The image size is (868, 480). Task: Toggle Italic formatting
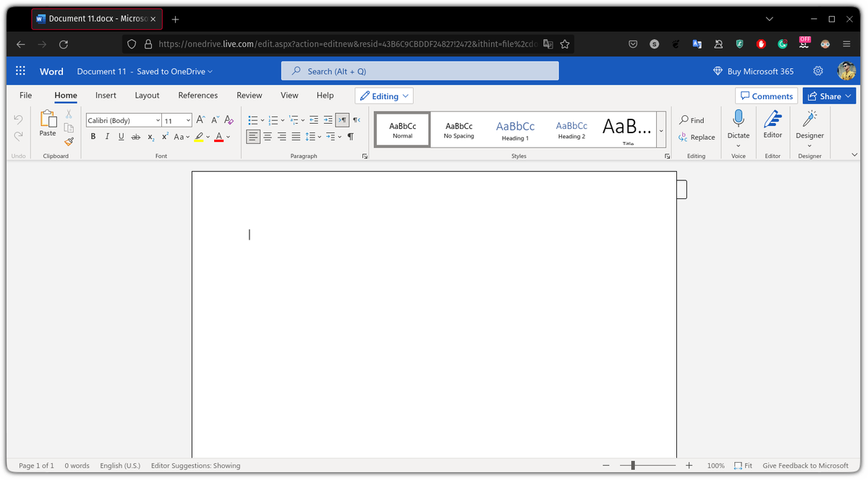(107, 137)
